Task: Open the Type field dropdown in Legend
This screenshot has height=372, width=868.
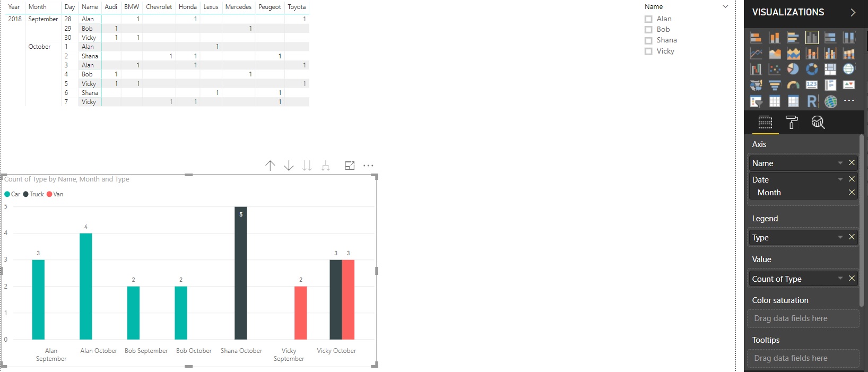Action: [840, 237]
